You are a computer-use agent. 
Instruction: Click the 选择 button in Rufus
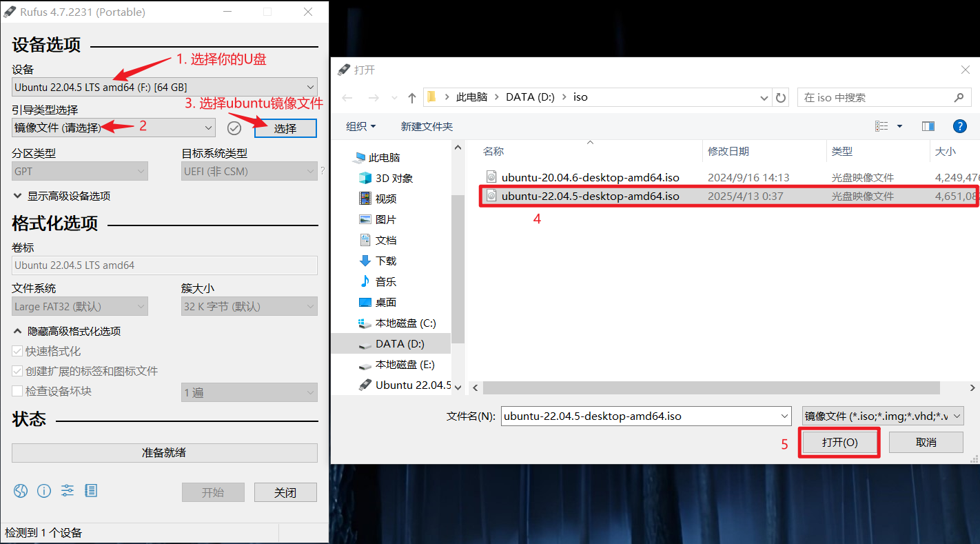pos(285,128)
